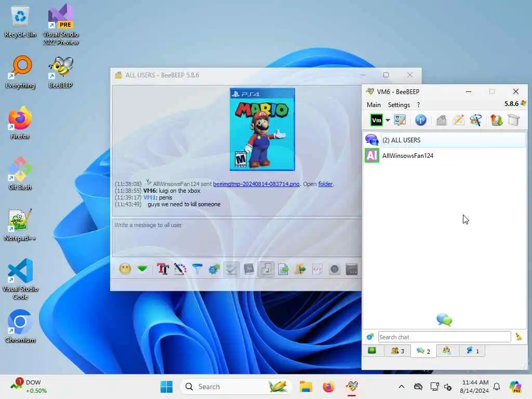Screen dimensions: 532x399
Task: Select the (2) ALL USERS chat
Action: 445,140
